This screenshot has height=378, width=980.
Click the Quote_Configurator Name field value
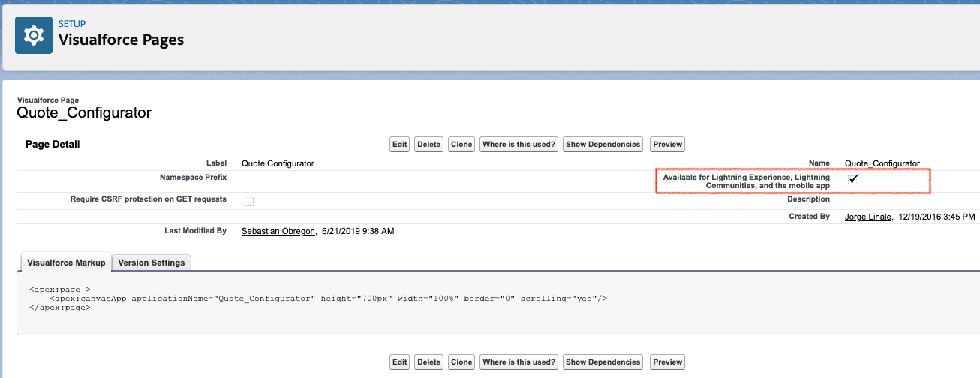(x=882, y=163)
